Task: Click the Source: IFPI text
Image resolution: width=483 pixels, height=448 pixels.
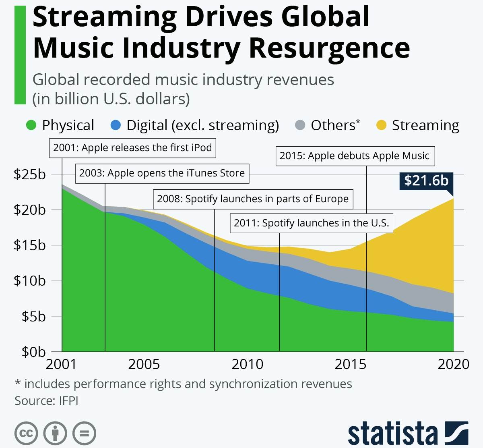Action: (x=46, y=401)
